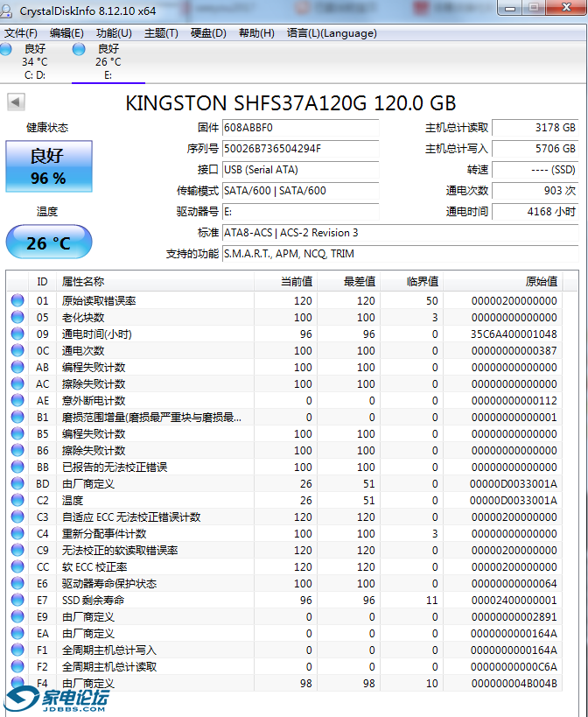Click the power-on hours value 4168 小时
The width and height of the screenshot is (588, 717).
pos(535,212)
